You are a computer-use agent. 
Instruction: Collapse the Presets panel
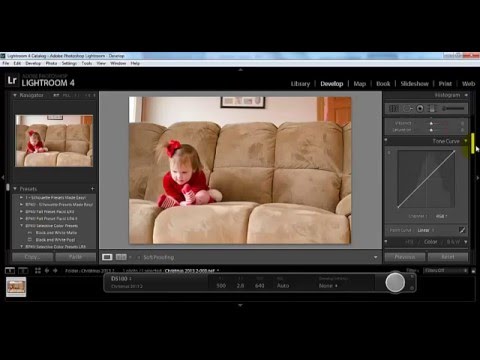pos(15,189)
